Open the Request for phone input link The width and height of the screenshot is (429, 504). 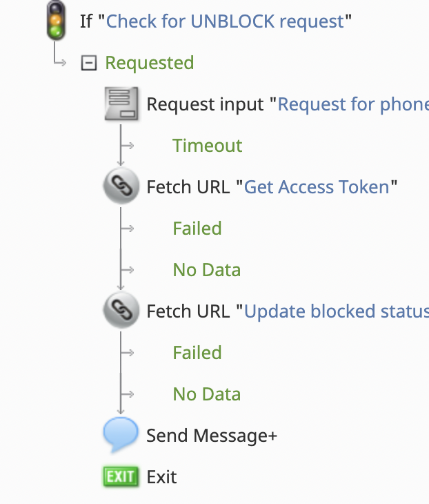pyautogui.click(x=353, y=104)
